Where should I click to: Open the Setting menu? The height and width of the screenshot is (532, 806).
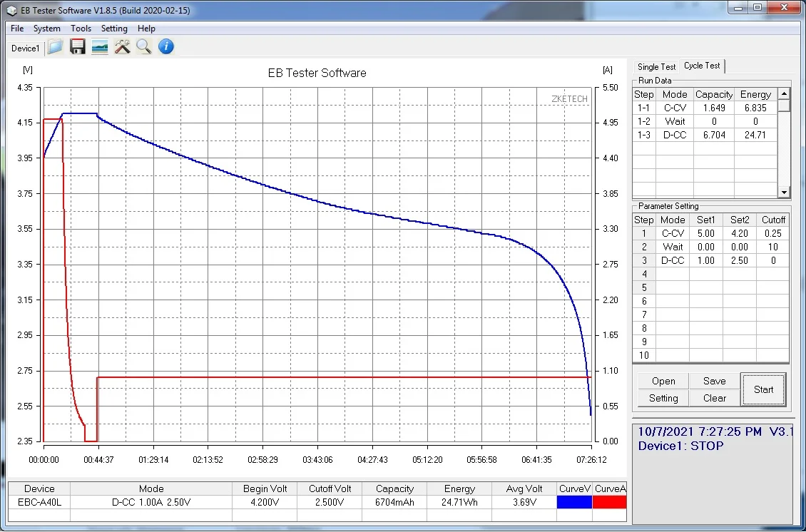click(x=114, y=29)
